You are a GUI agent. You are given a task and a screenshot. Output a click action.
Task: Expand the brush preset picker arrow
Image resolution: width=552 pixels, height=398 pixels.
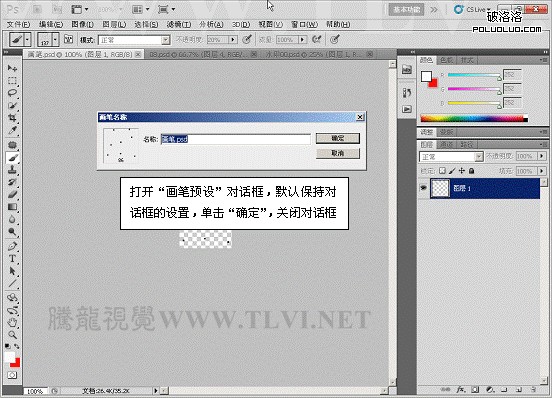point(55,39)
